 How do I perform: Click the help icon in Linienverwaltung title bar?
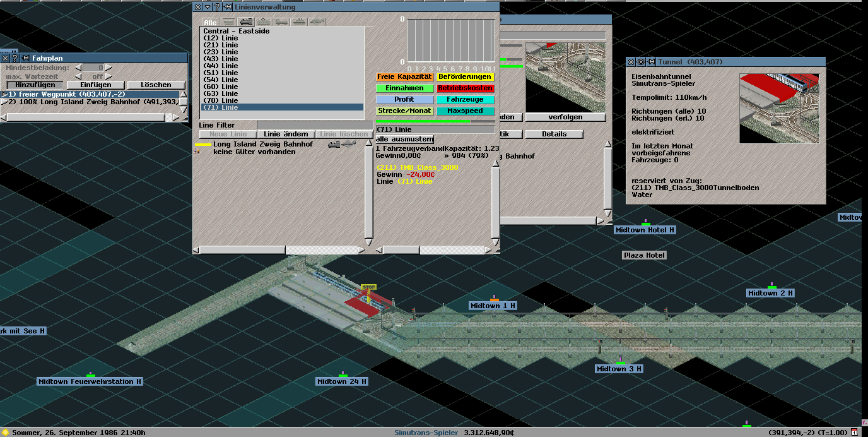217,7
